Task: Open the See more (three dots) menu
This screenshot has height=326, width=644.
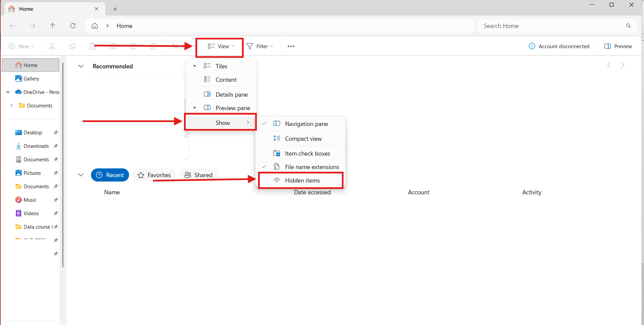Action: 291,46
